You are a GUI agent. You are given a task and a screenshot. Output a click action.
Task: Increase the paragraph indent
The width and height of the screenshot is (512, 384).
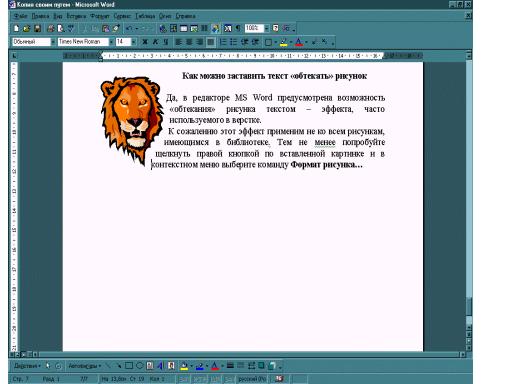[x=255, y=42]
